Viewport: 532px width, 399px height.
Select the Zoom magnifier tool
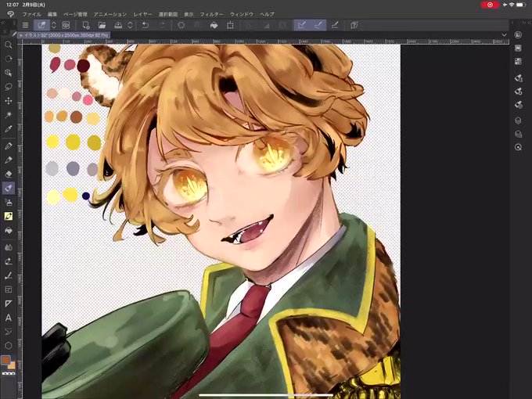pyautogui.click(x=9, y=45)
